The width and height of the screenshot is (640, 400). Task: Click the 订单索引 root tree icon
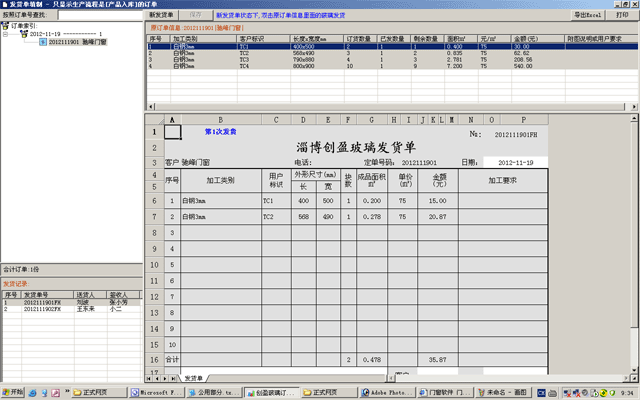[x=6, y=27]
